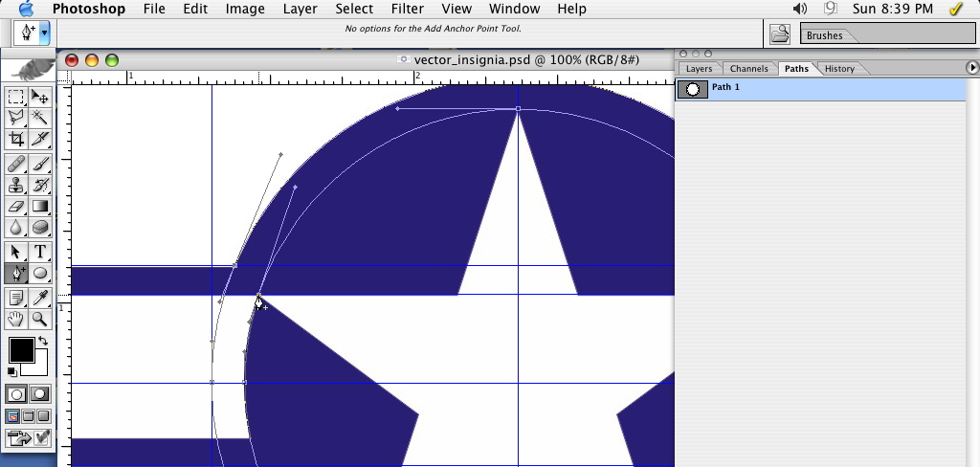Screen dimensions: 980x467
Task: Select the Magic Wand tool
Action: [x=40, y=118]
